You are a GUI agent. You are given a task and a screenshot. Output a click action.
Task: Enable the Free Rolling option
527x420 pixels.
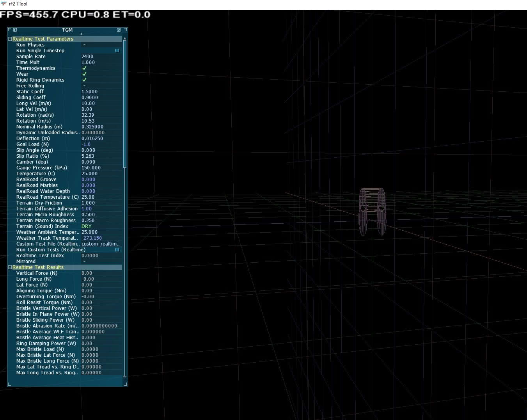tap(84, 85)
